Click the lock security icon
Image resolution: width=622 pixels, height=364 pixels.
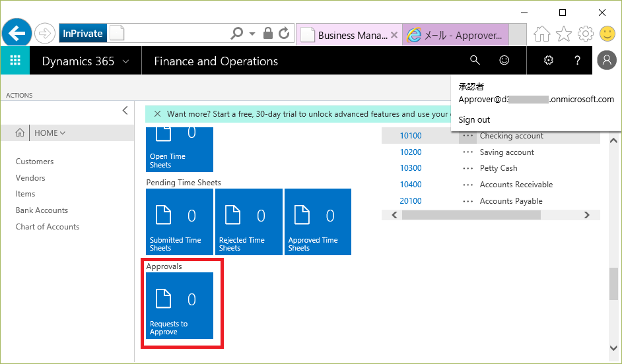coord(268,33)
